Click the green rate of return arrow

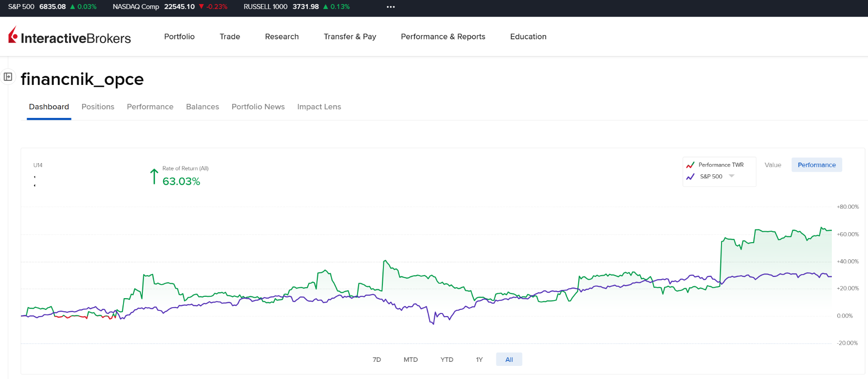[154, 177]
